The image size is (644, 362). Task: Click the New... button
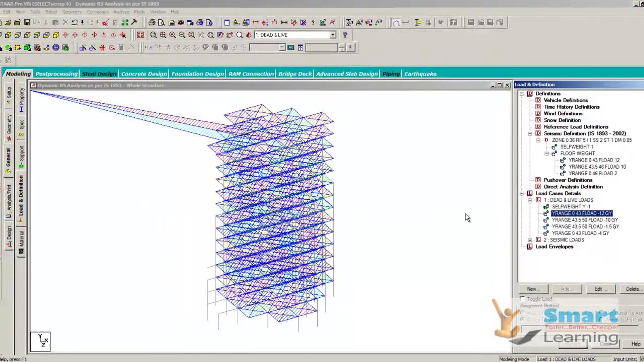(x=533, y=289)
